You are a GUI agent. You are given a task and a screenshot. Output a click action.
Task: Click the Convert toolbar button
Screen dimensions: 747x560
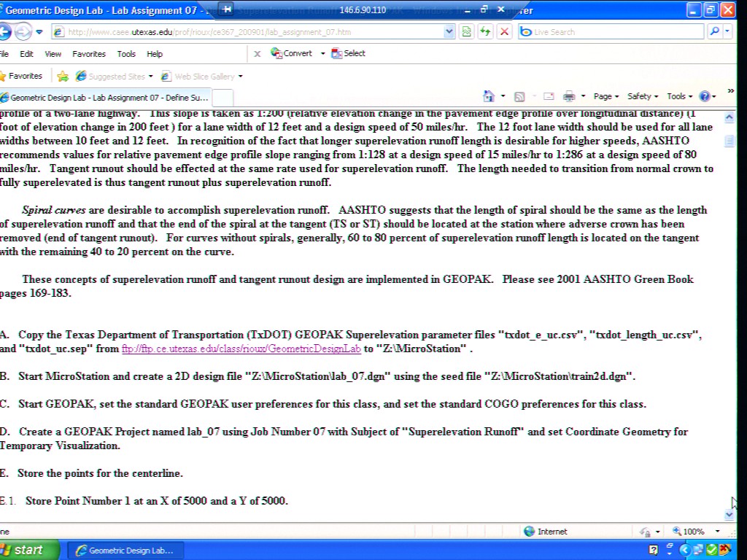pos(291,53)
